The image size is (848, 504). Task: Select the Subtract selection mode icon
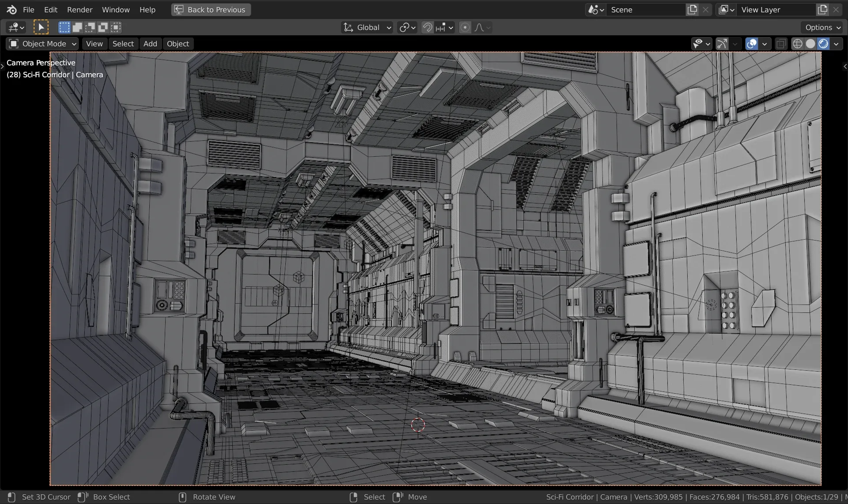click(90, 27)
